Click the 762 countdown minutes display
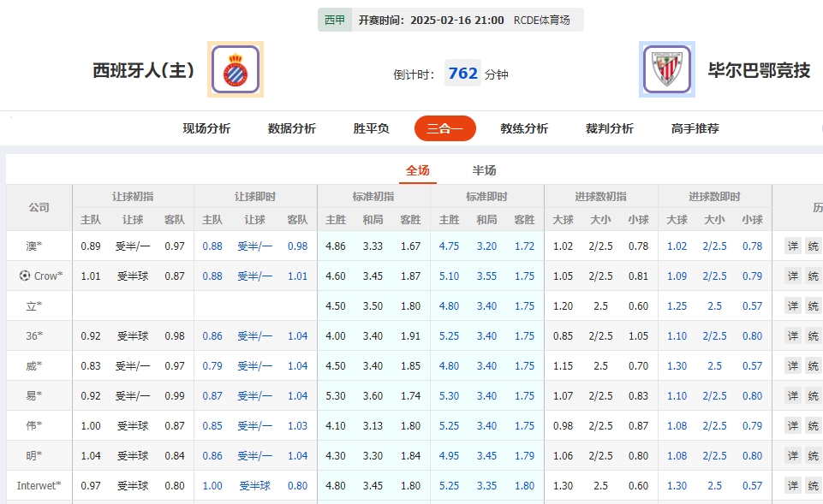 pyautogui.click(x=462, y=74)
